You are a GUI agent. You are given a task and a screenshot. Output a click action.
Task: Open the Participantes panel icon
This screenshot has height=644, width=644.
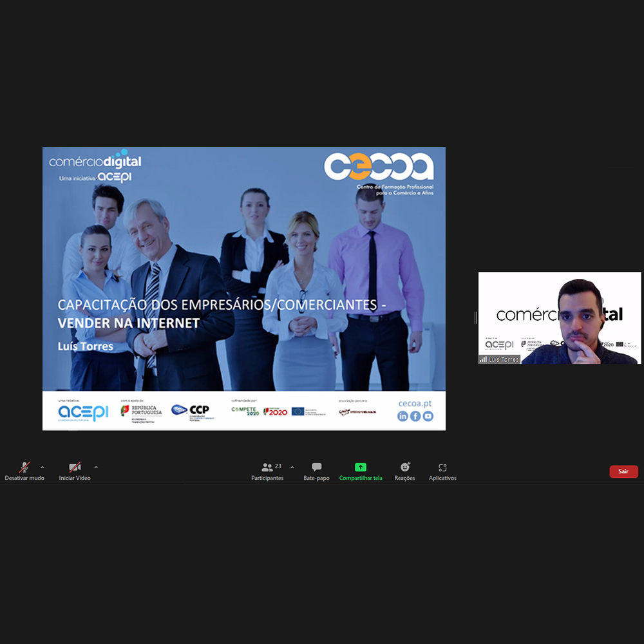pos(267,468)
